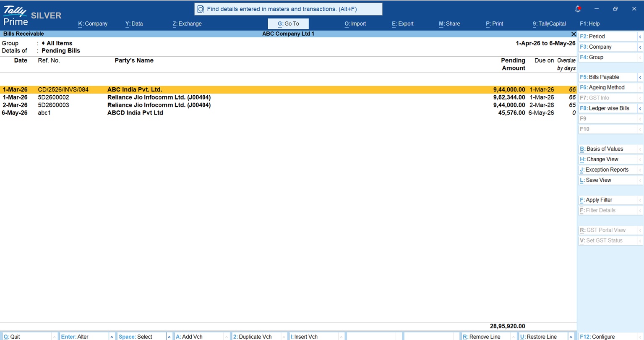This screenshot has height=340, width=644.
Task: Open the notifications bell icon
Action: [x=578, y=9]
